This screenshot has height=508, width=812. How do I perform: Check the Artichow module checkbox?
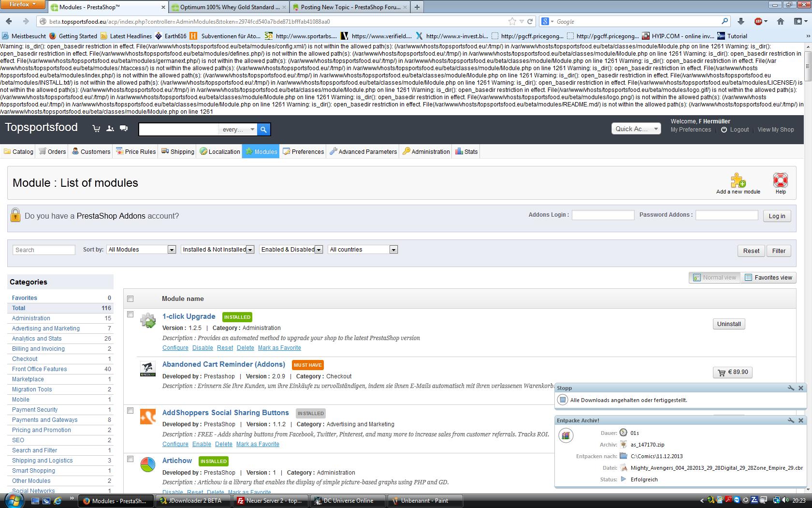pos(130,459)
